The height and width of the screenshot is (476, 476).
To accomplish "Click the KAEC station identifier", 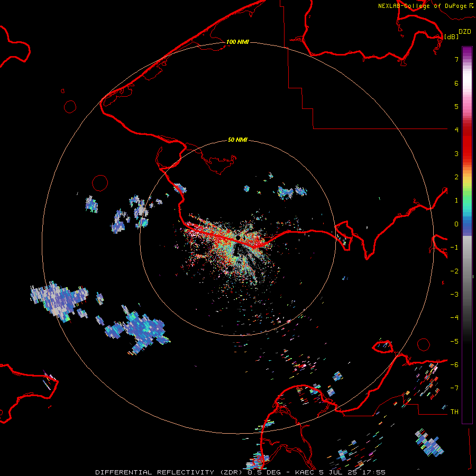I will 305,472.
